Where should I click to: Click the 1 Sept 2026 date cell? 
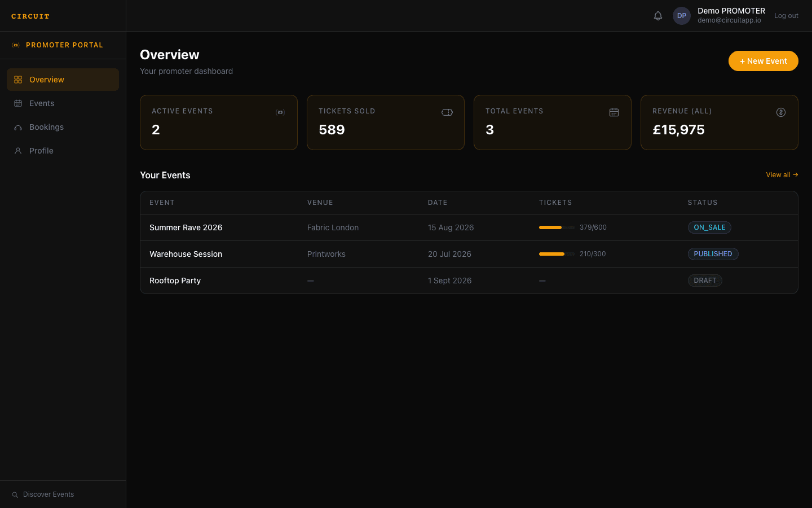tap(449, 281)
